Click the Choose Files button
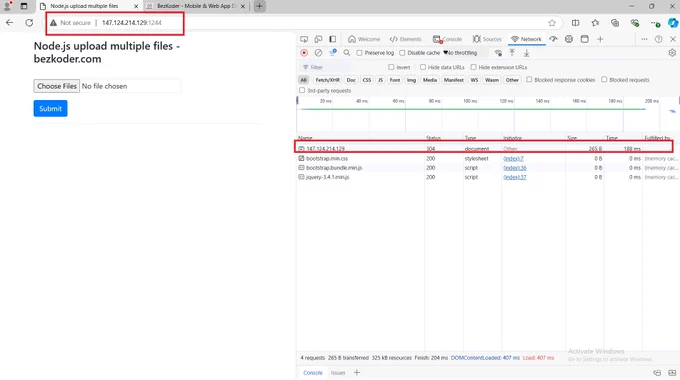The height and width of the screenshot is (380, 680). 57,86
